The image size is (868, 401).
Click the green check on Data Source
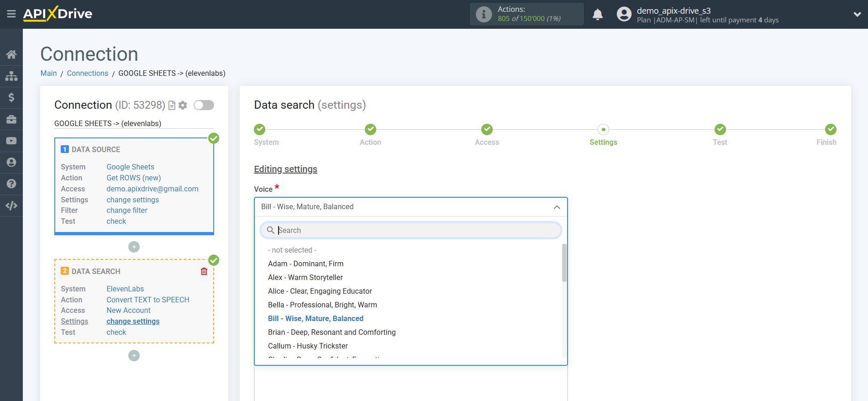tap(214, 138)
